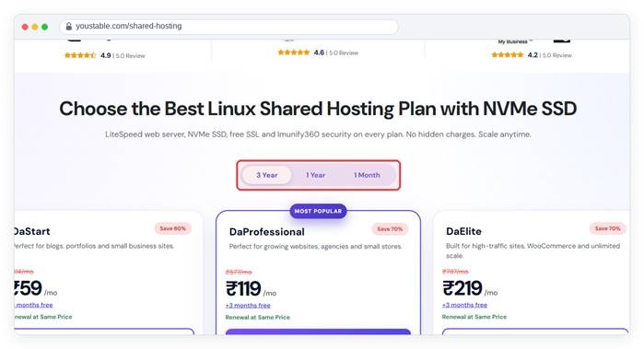Click the DaProfessional plan title

click(267, 232)
